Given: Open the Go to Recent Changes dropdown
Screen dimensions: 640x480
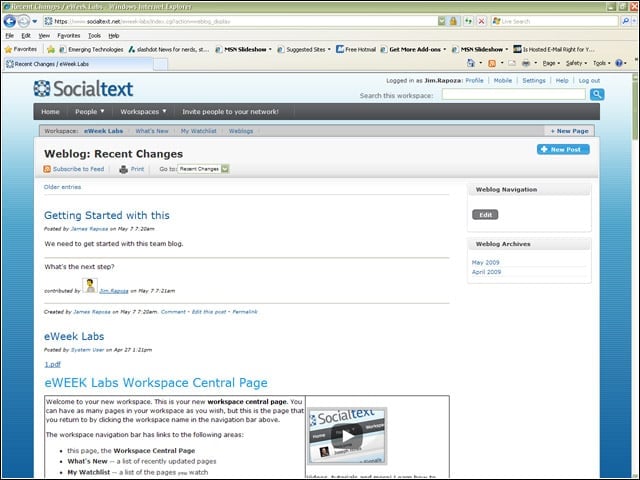Looking at the screenshot, I should click(x=203, y=169).
